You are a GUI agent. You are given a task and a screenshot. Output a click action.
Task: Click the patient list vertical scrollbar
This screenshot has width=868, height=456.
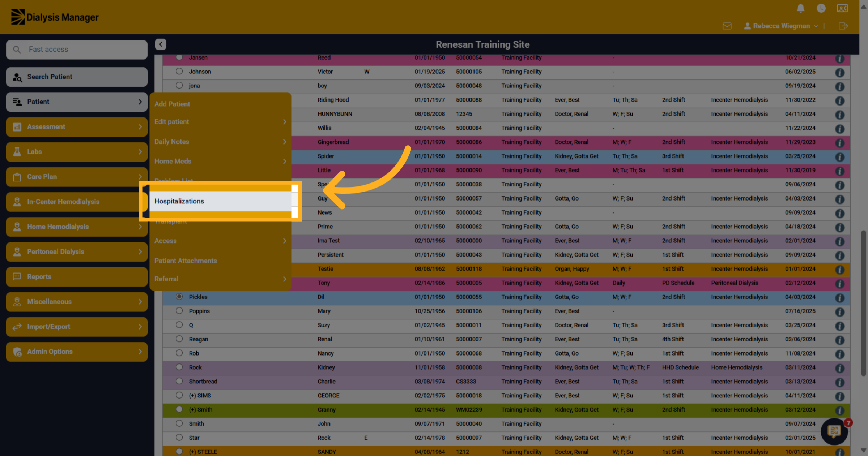[x=864, y=303]
